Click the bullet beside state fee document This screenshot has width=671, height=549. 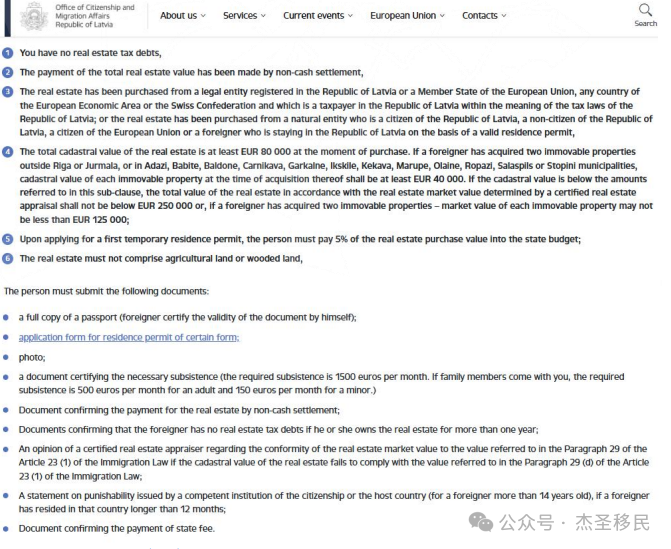click(x=8, y=528)
